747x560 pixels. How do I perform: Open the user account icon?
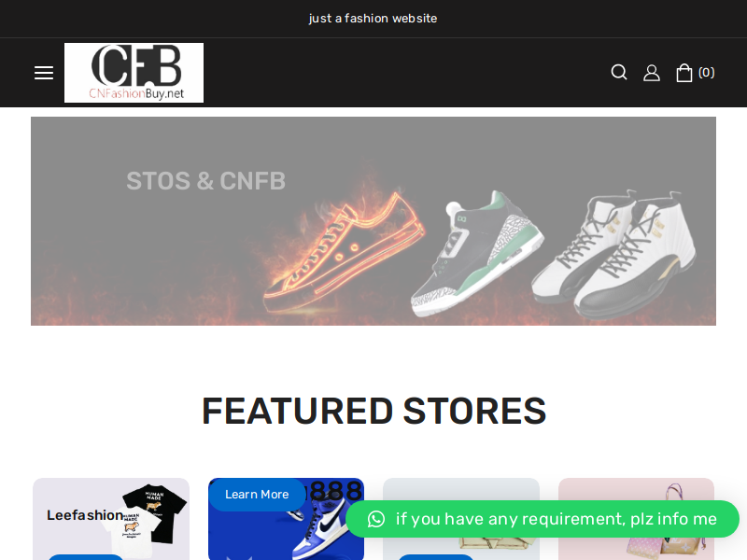[x=652, y=73]
